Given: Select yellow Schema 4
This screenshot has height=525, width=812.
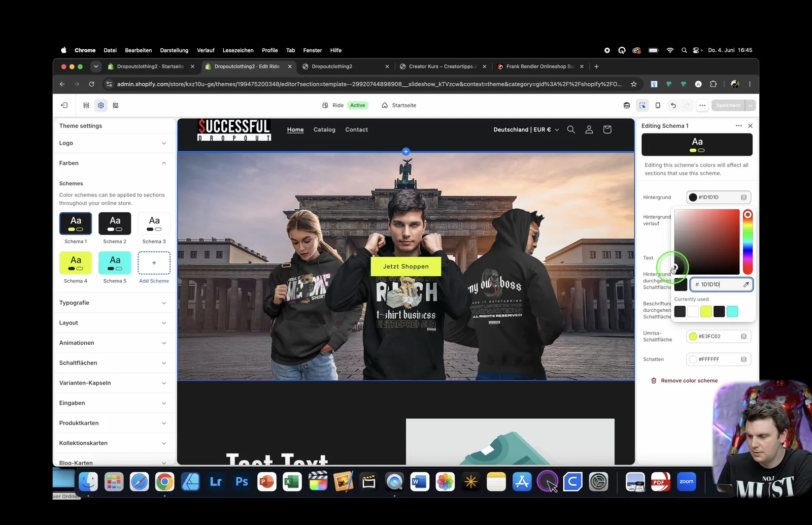Looking at the screenshot, I should point(76,262).
